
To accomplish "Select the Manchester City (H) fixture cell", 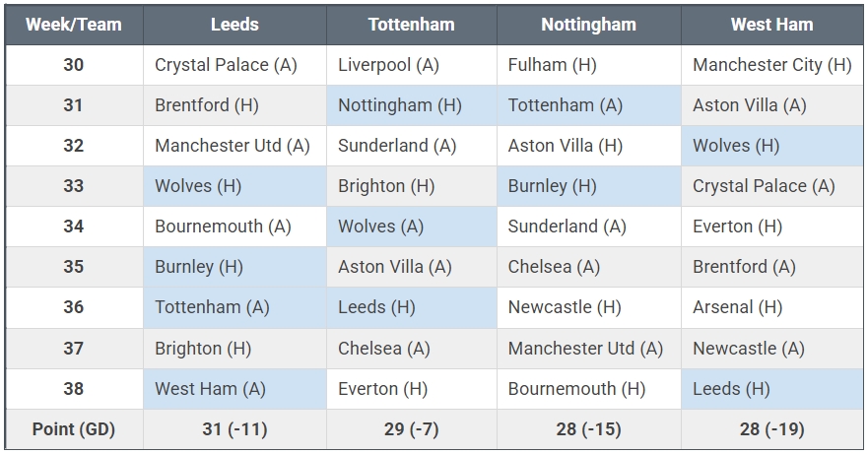I will pos(771,65).
